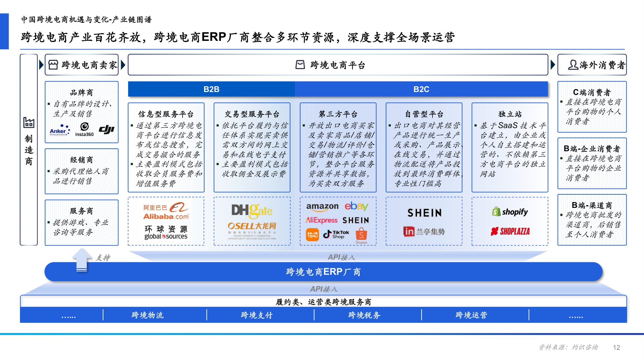Click the DJI logo
Screen dimensions: 644x362
(x=107, y=129)
